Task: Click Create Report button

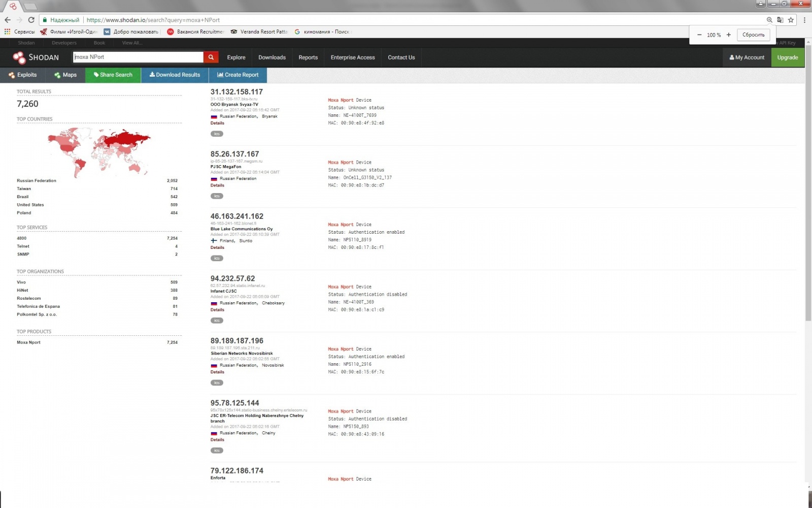Action: point(238,75)
